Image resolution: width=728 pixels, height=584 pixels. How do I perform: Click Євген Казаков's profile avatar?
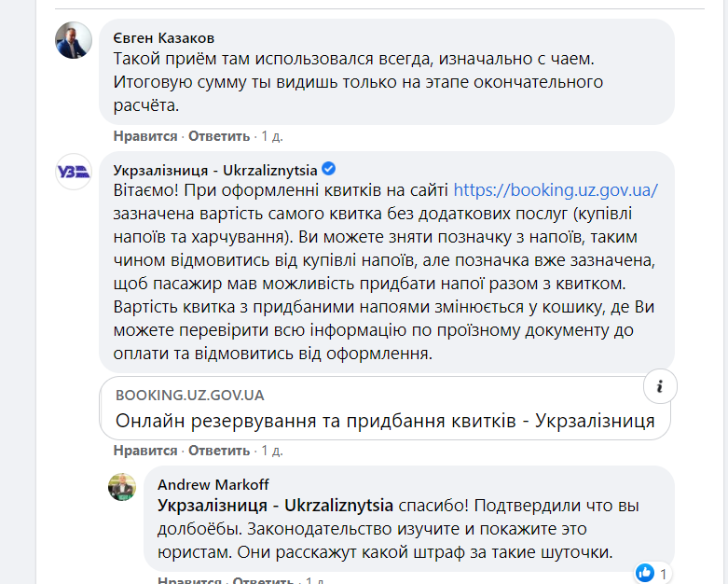(73, 40)
